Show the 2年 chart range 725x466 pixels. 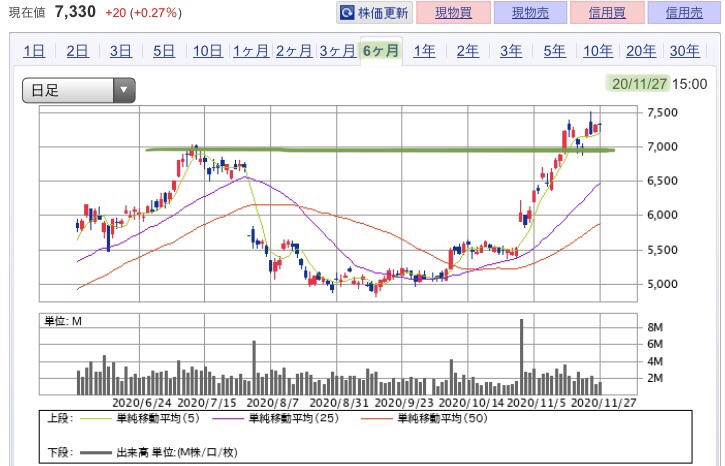(468, 51)
